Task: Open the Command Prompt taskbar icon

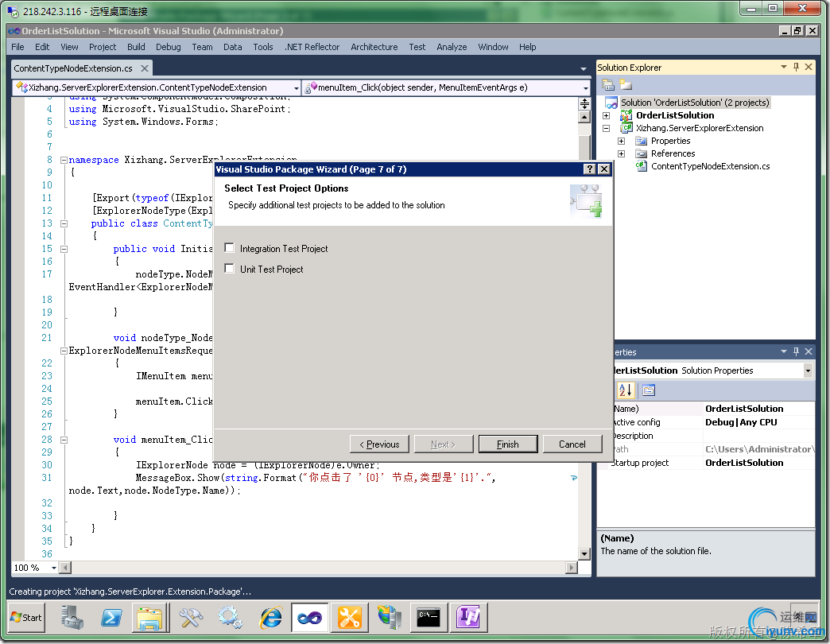Action: tap(429, 617)
